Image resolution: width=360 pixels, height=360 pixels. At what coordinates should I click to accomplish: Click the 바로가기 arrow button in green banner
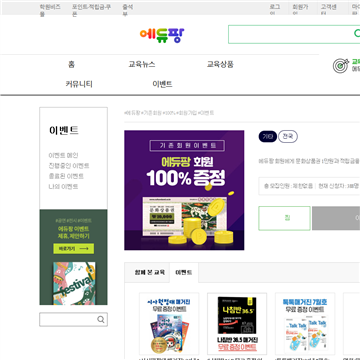click(x=74, y=249)
